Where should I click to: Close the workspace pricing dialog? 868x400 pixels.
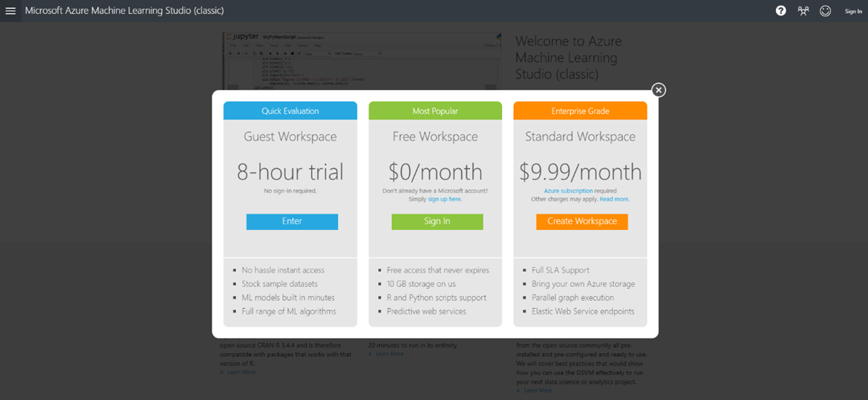click(x=658, y=90)
